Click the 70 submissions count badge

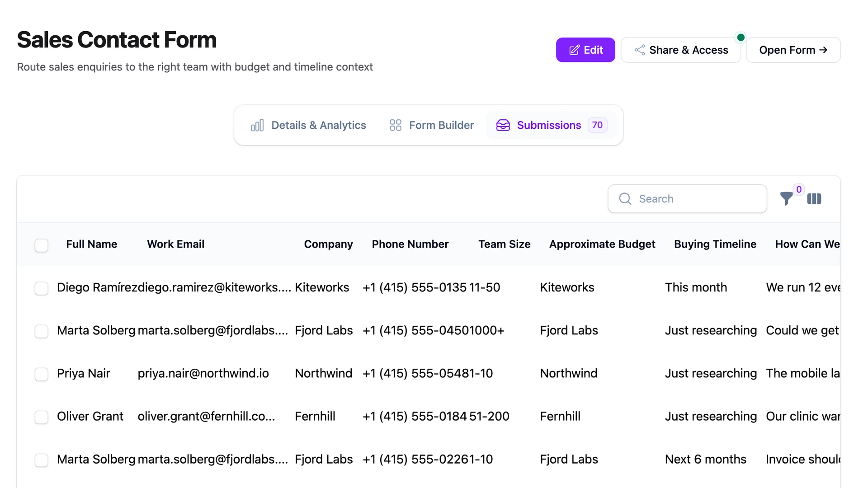pyautogui.click(x=597, y=125)
